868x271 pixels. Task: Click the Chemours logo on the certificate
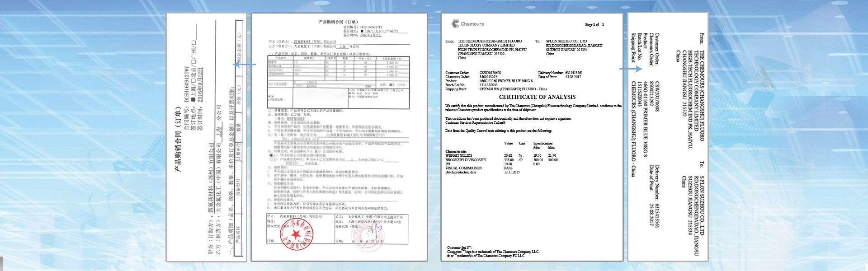tap(468, 24)
